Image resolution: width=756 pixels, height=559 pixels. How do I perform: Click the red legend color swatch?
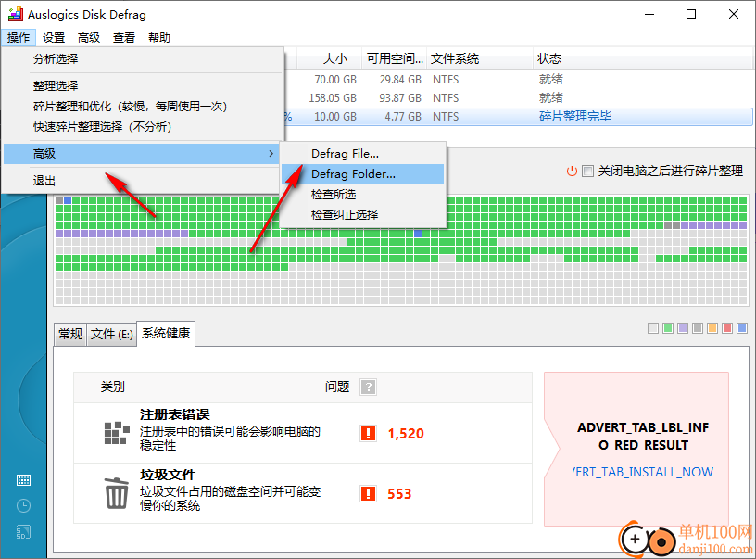tap(727, 328)
